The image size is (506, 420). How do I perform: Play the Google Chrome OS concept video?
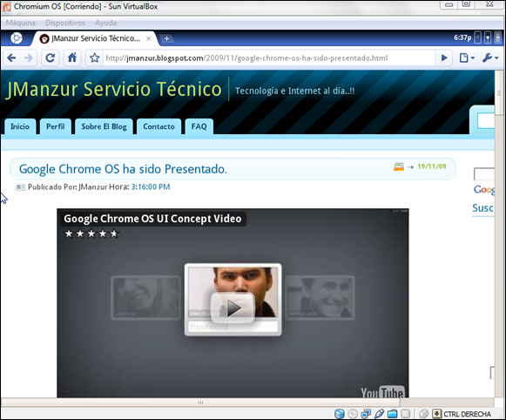click(233, 308)
